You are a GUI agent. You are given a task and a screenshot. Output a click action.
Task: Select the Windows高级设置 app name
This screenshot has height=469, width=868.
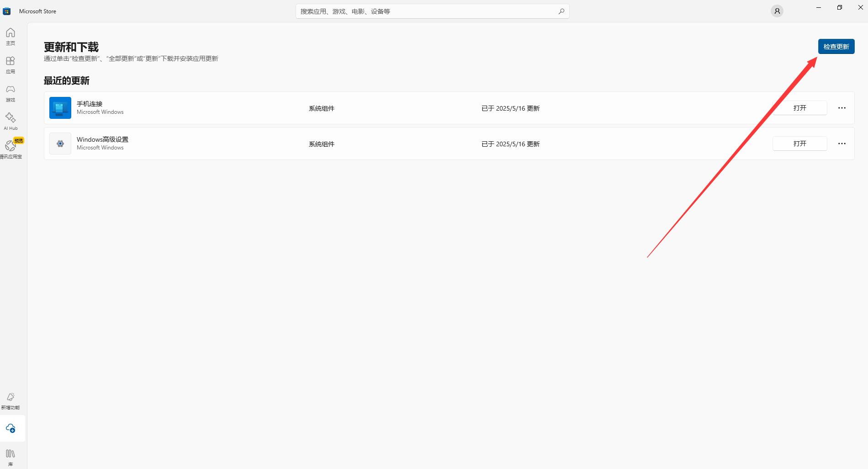(x=102, y=139)
